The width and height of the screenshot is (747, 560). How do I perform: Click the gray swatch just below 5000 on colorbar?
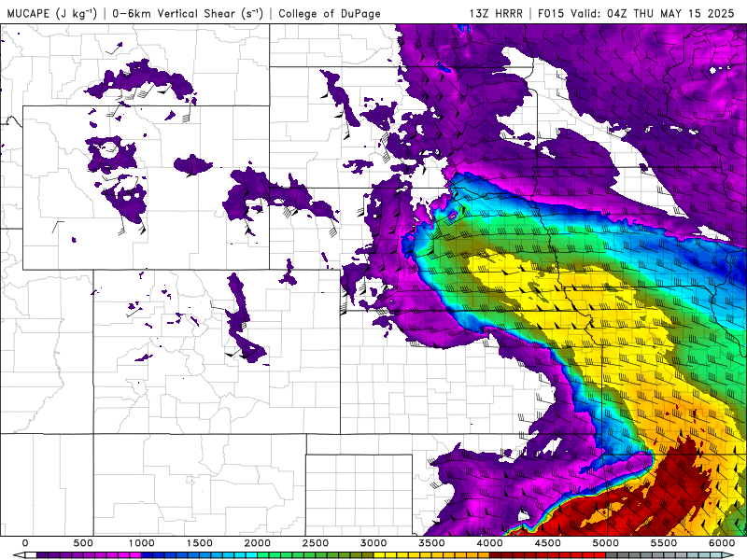612,555
